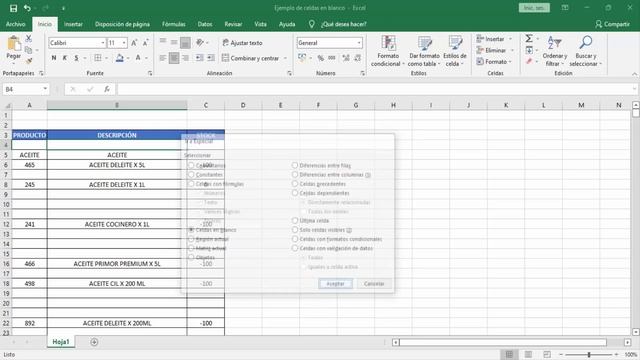Expand the Name Box dropdown arrow

[45, 89]
